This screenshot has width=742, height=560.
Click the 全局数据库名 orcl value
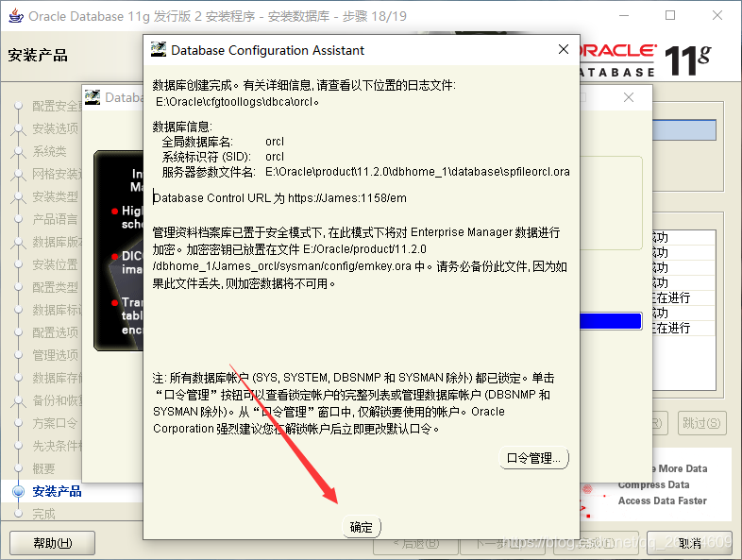tap(275, 142)
